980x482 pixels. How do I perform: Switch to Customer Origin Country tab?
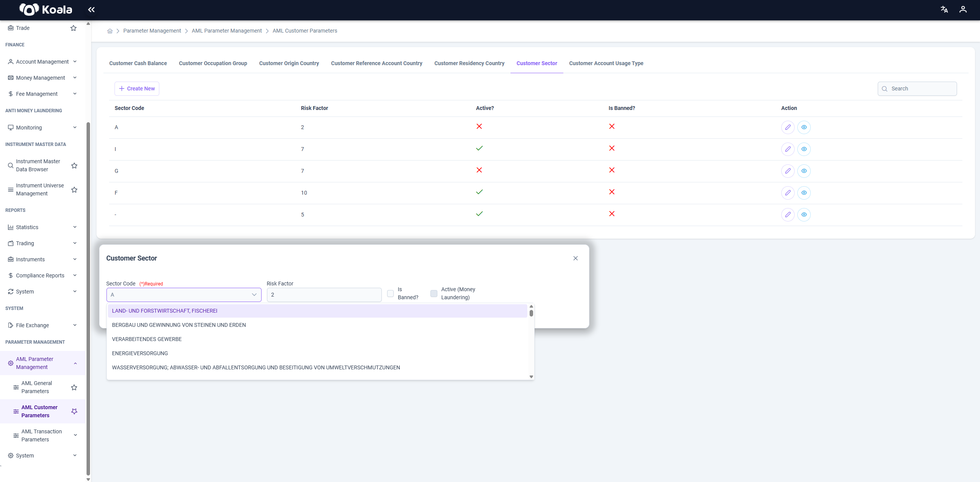tap(289, 64)
